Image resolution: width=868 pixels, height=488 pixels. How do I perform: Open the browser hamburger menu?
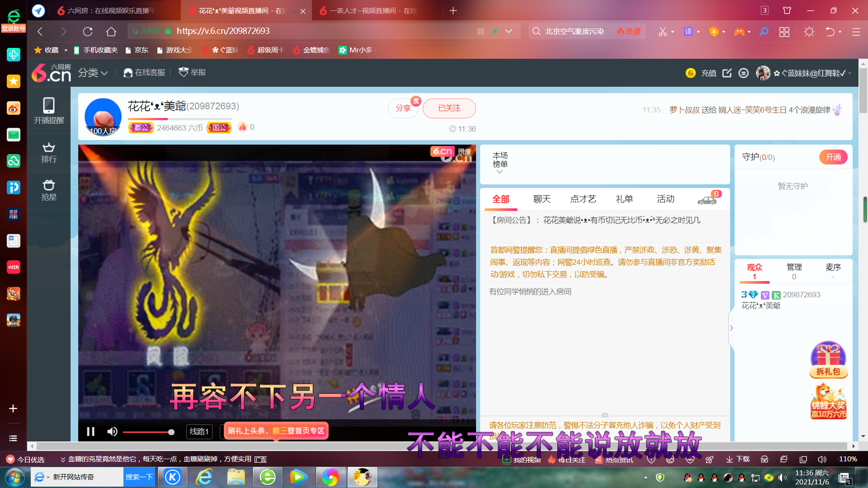856,32
